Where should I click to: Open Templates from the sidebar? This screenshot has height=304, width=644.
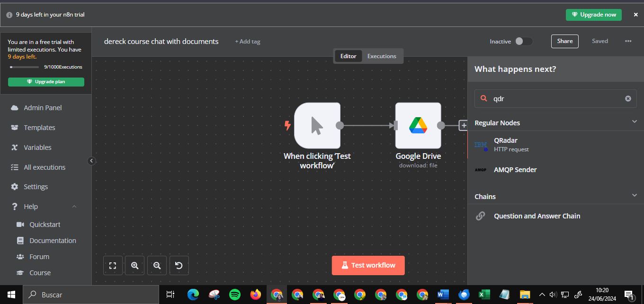(x=39, y=128)
